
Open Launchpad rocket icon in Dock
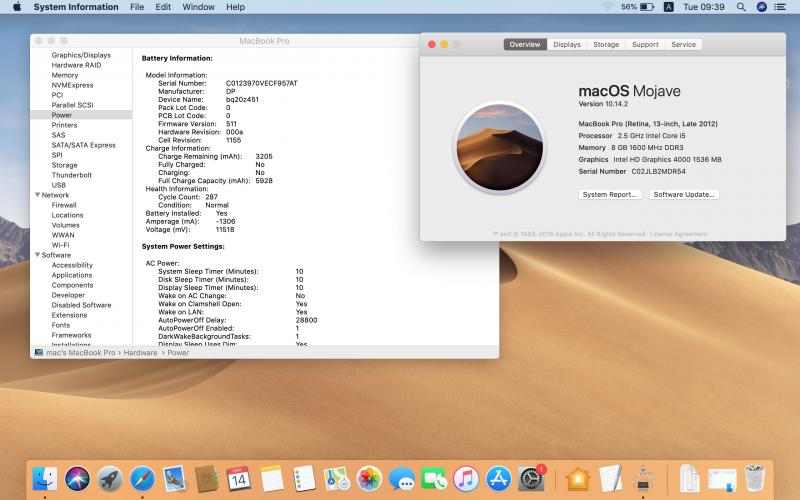click(x=110, y=479)
